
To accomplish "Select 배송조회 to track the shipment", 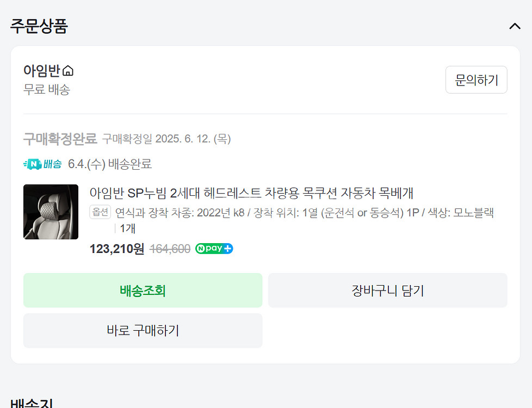I will 143,290.
